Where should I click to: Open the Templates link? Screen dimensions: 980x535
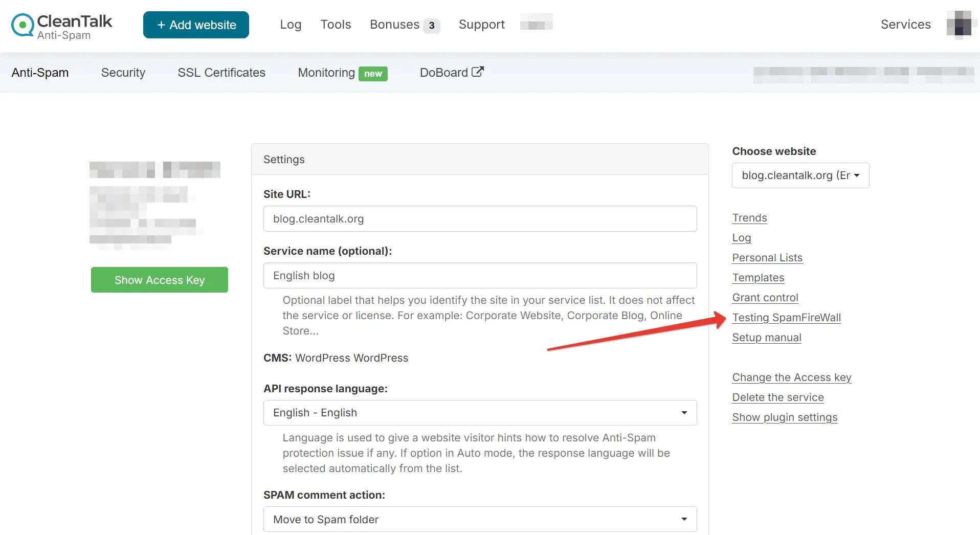[x=758, y=278]
